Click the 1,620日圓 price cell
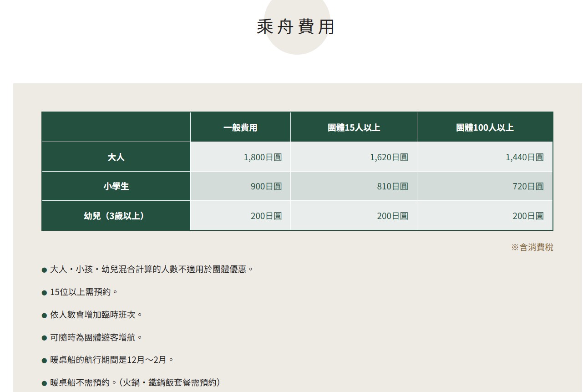 coord(389,158)
